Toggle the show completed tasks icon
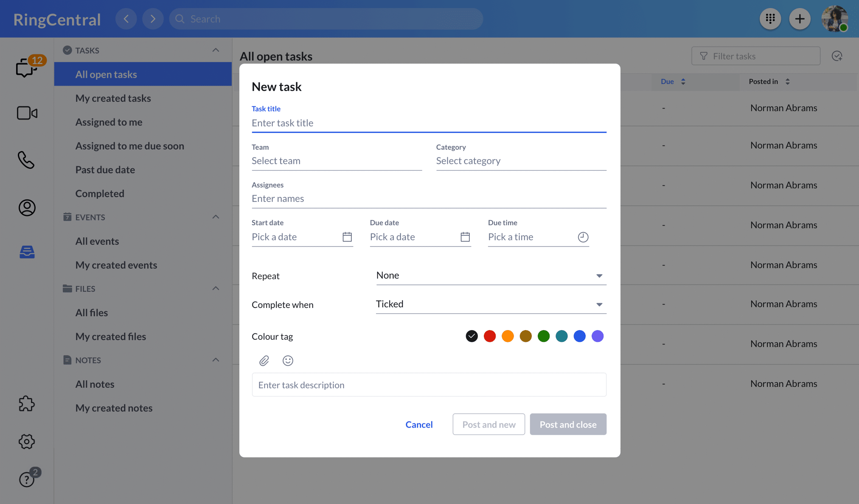Viewport: 859px width, 504px height. 837,56
